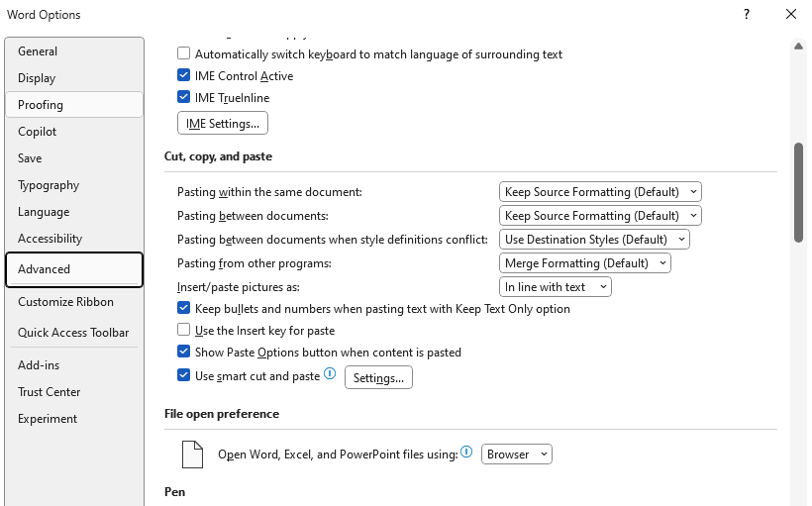Viewport: 812px width, 506px height.
Task: Change file open preference Browser dropdown
Action: pyautogui.click(x=517, y=455)
